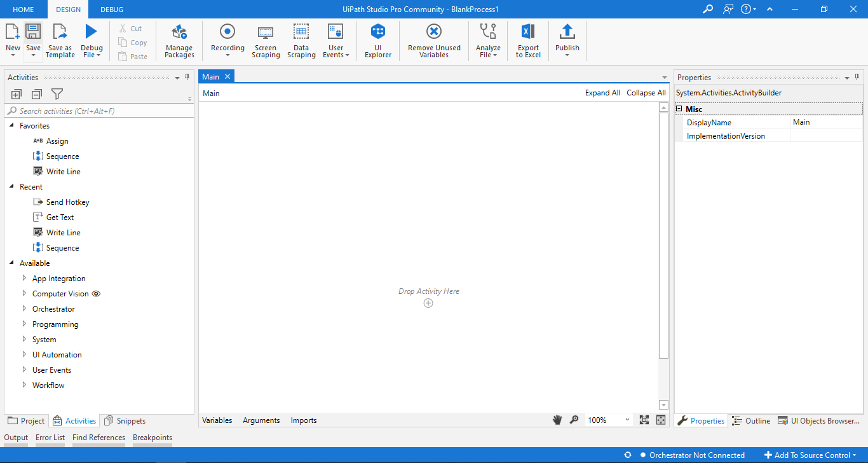
Task: Open the Snippets panel tab
Action: [125, 420]
